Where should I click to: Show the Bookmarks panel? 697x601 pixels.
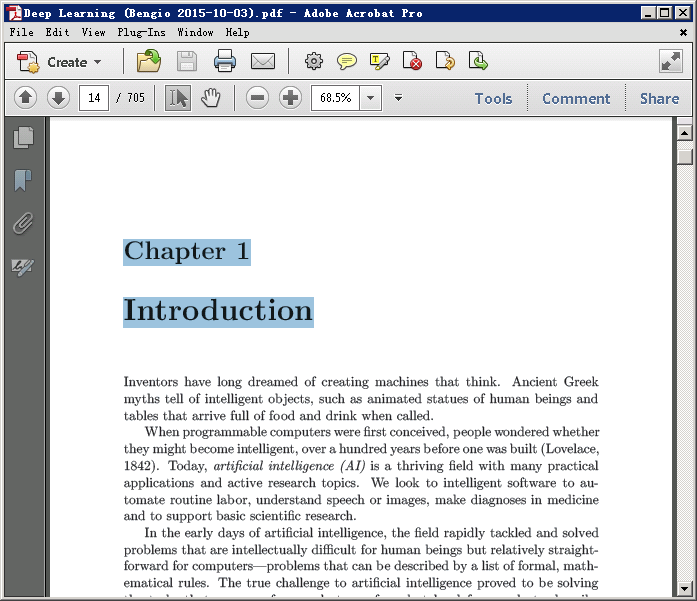click(x=23, y=180)
